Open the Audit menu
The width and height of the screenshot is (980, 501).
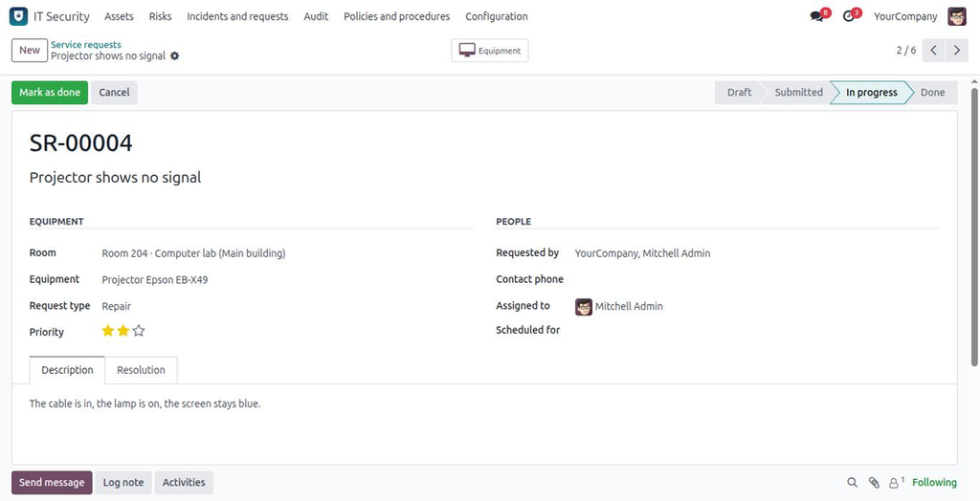pos(316,16)
